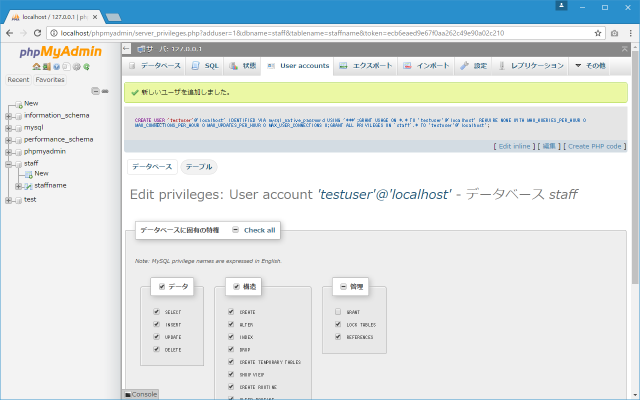
Task: Click the information_schema database icon
Action: pyautogui.click(x=18, y=116)
